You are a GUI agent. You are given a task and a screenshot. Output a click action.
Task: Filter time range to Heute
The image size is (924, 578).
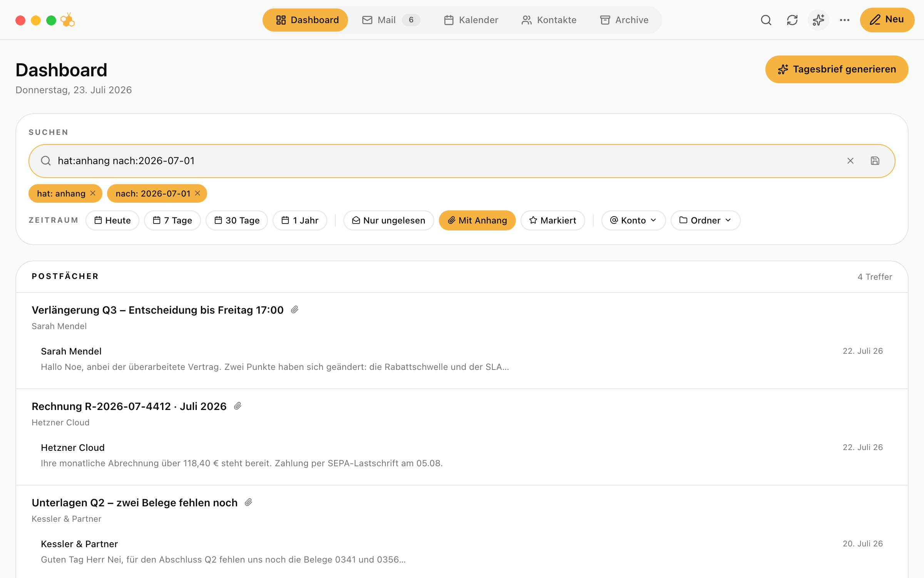pos(112,220)
